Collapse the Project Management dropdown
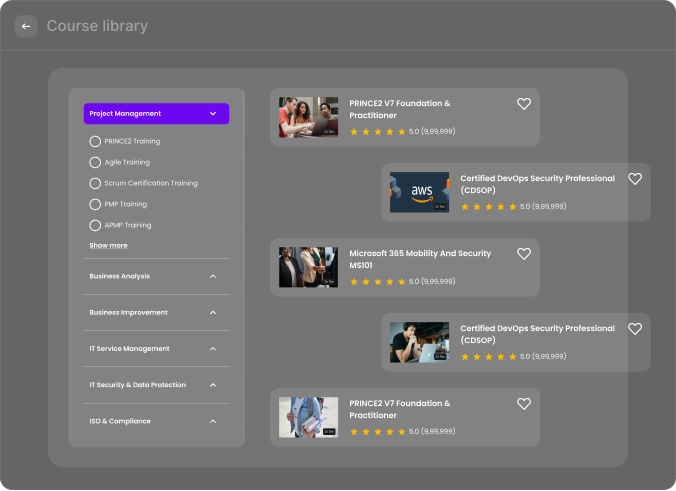This screenshot has width=676, height=491. coord(213,114)
